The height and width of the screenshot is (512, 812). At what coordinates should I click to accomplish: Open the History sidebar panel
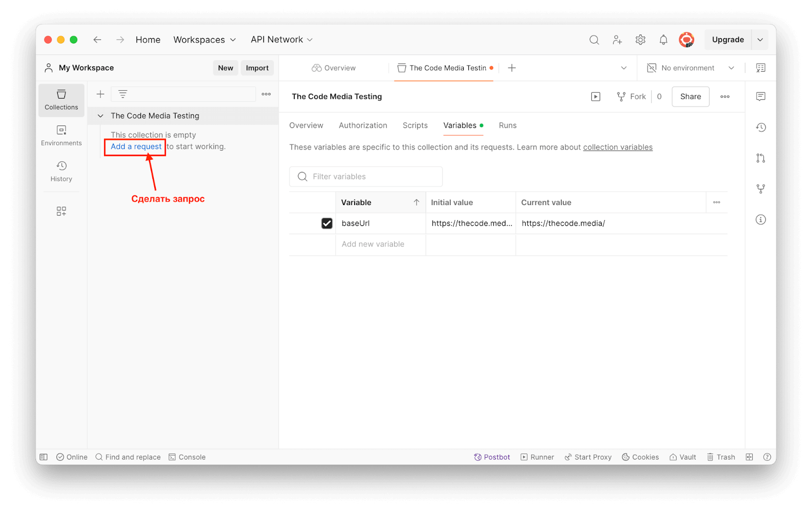[x=61, y=172]
